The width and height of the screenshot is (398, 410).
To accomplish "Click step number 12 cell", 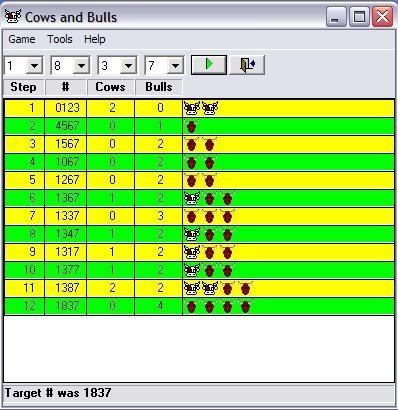I will (24, 306).
